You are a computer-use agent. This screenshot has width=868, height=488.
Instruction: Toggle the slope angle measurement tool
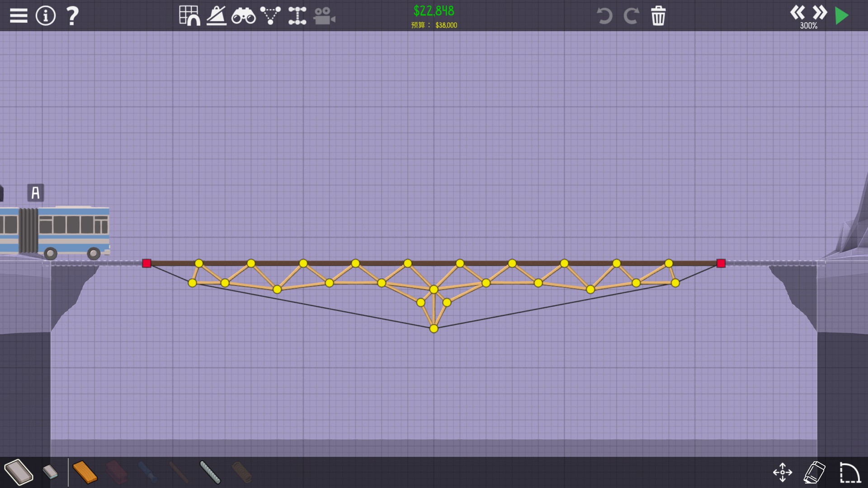[217, 16]
